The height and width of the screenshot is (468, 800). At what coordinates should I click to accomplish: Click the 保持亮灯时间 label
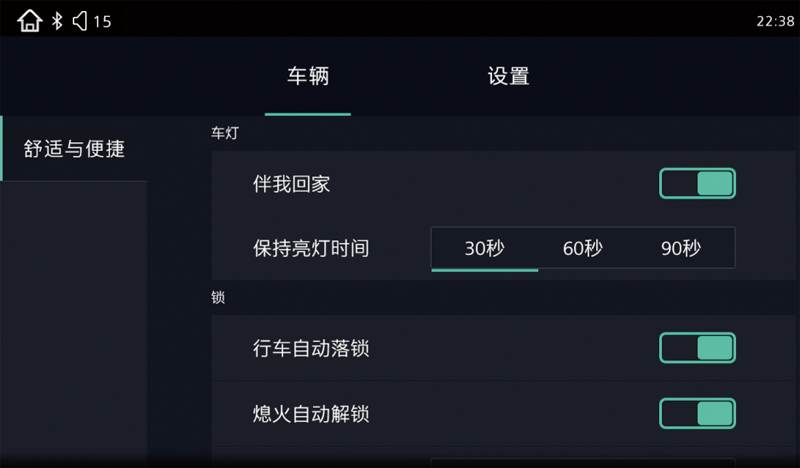point(311,248)
